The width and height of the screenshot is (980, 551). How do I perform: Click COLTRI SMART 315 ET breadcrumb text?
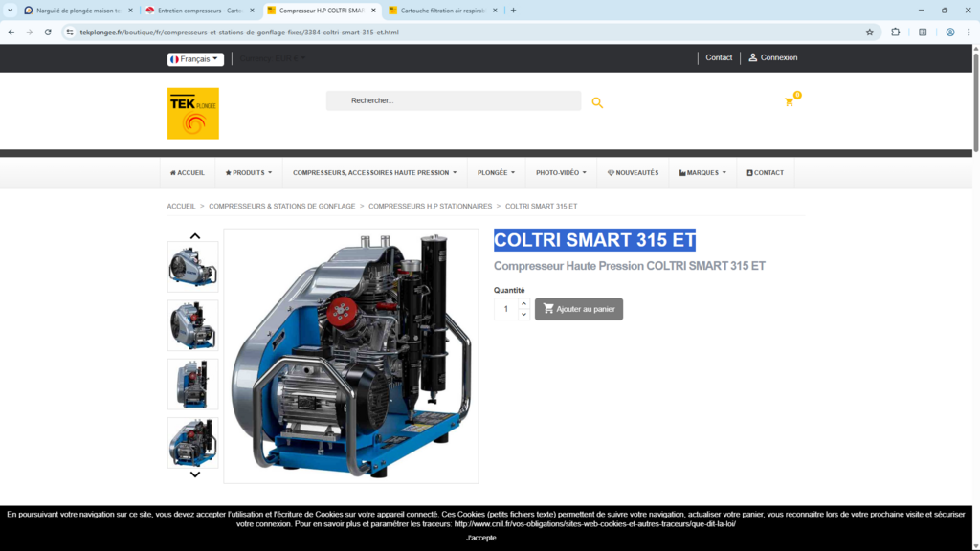[542, 207]
